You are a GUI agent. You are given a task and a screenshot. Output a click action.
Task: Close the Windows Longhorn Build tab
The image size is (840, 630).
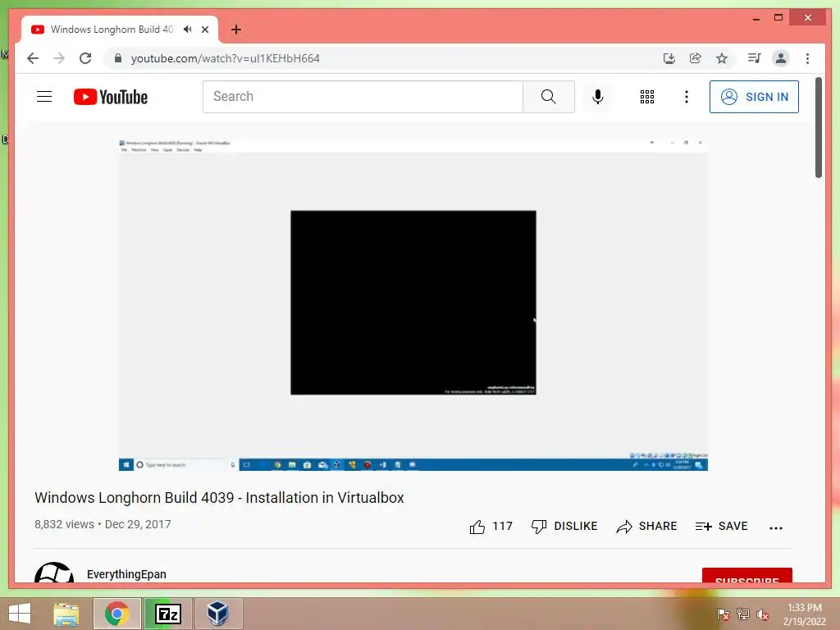coord(205,30)
